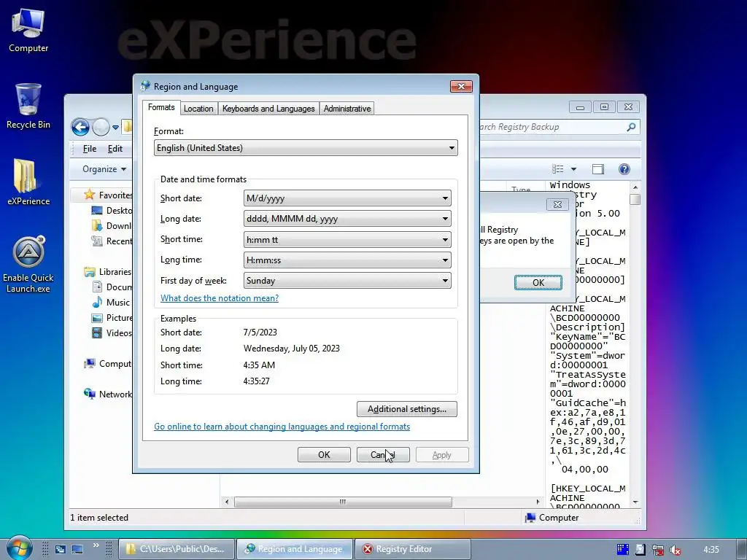
Task: Click the muted volume tray icon
Action: coord(675,550)
